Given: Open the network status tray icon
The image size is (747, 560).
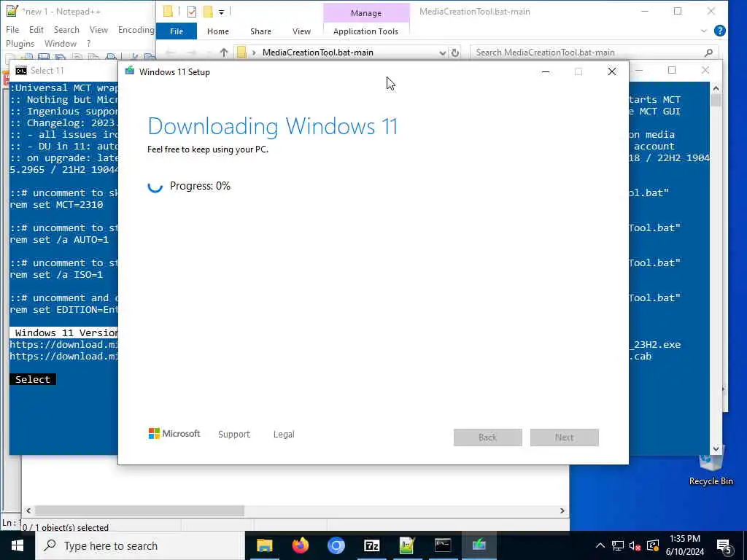Looking at the screenshot, I should [x=618, y=545].
